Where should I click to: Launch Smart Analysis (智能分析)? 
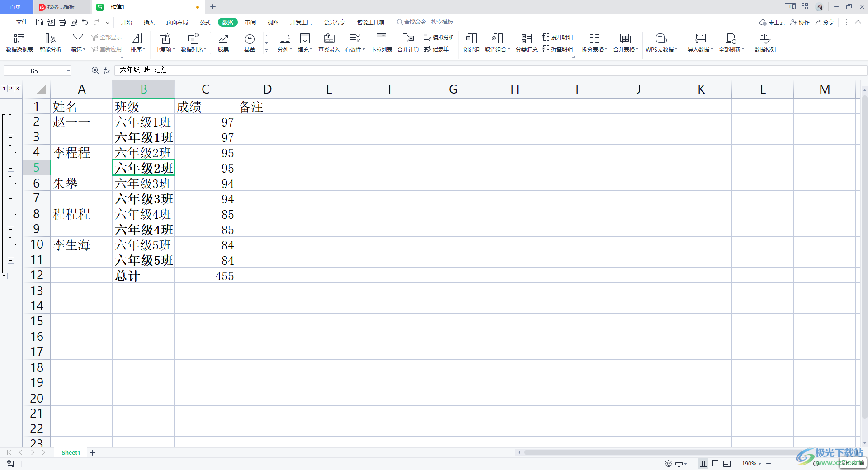tap(51, 43)
